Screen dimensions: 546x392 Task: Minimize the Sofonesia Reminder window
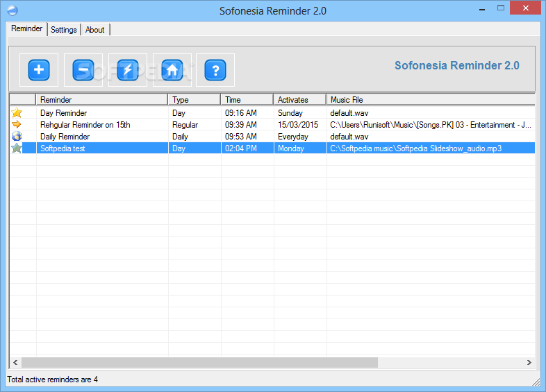coord(482,9)
